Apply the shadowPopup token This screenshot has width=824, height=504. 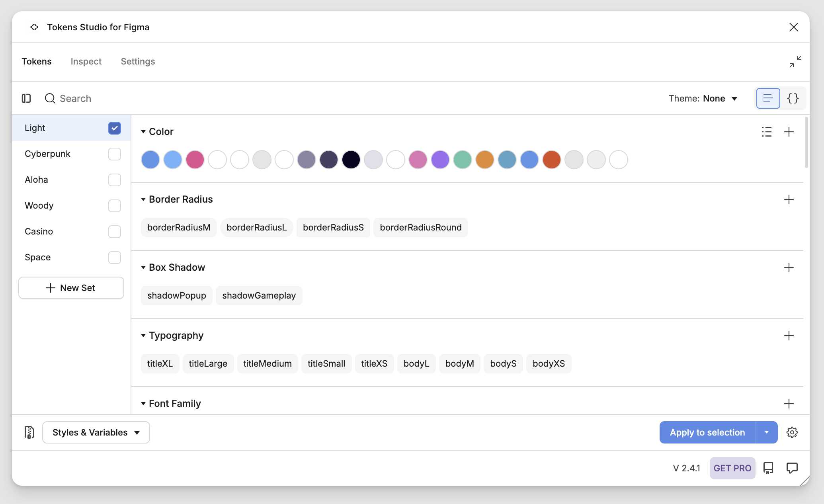click(177, 296)
